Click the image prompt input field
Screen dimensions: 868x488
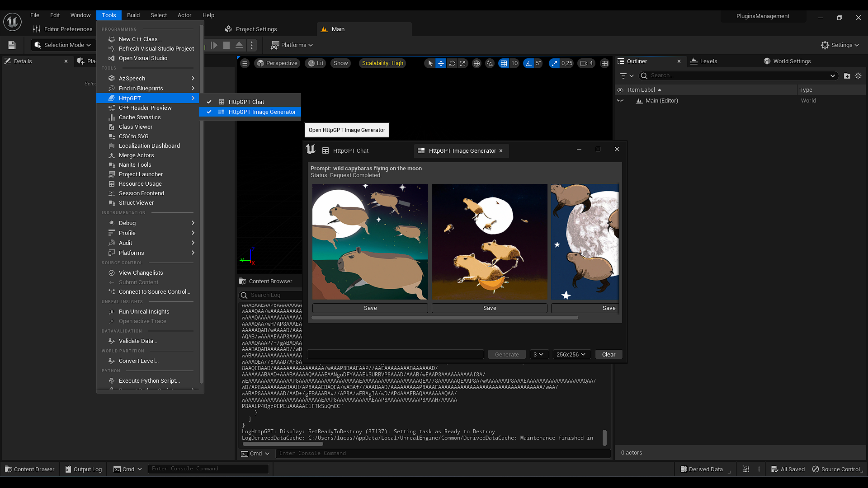(395, 354)
